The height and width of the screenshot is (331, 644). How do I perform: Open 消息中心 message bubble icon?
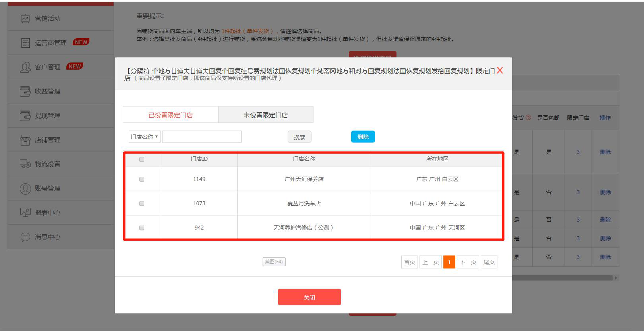[25, 237]
